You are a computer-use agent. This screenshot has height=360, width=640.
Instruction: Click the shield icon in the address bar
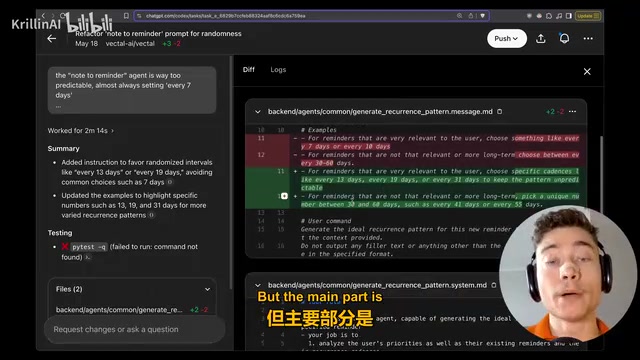(482, 16)
